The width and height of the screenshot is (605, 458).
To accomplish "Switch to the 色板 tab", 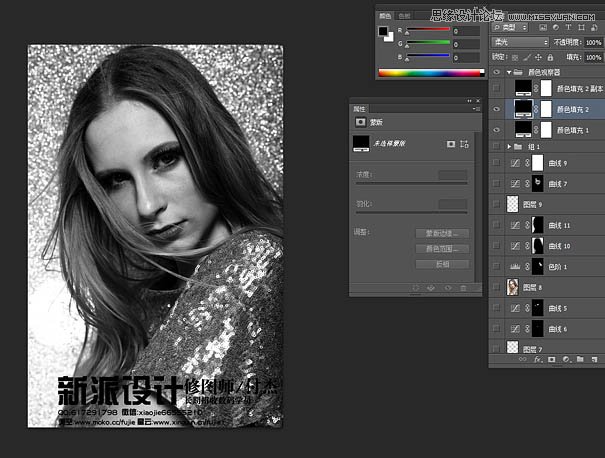I will tap(404, 16).
